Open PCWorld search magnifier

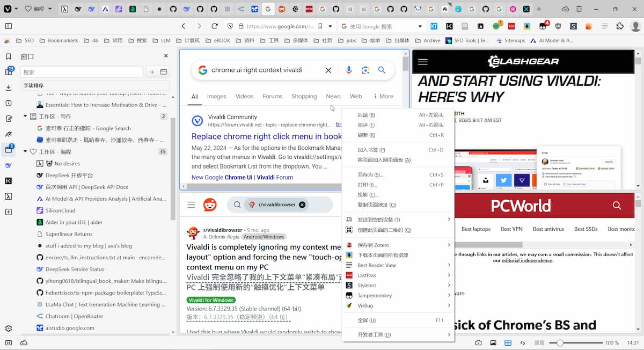[x=617, y=205]
